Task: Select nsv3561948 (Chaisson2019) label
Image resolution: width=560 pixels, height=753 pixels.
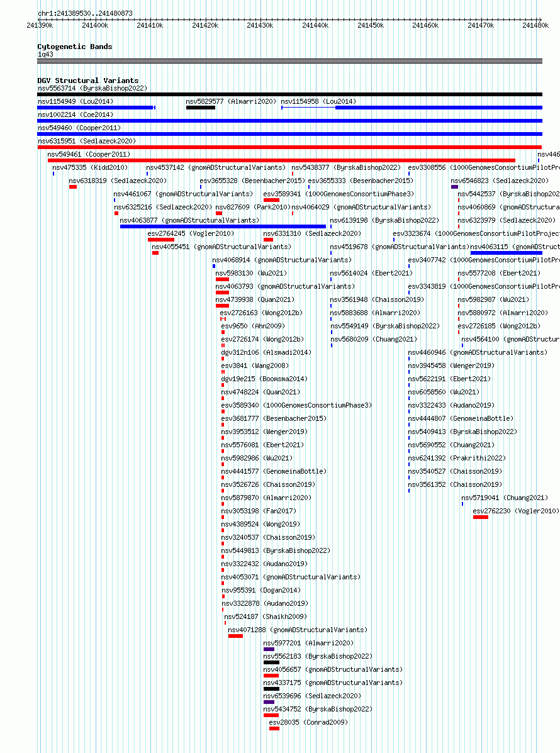Action: tap(377, 299)
